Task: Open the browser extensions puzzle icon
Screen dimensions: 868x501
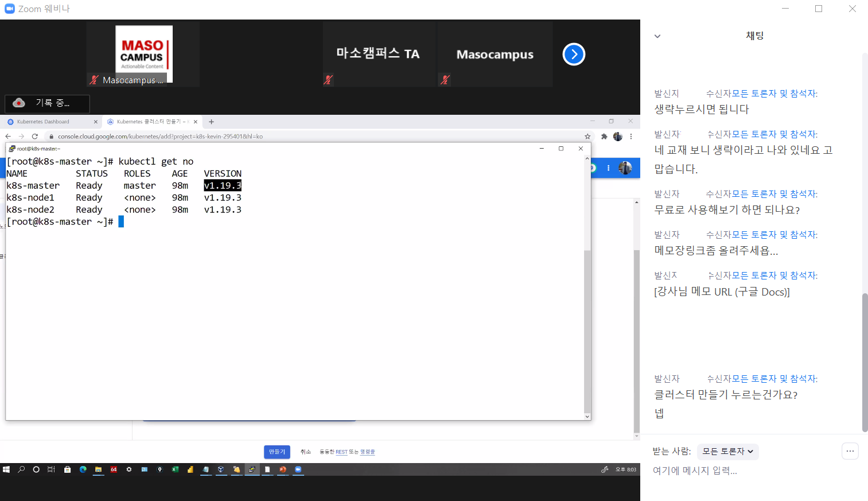Action: click(x=604, y=137)
